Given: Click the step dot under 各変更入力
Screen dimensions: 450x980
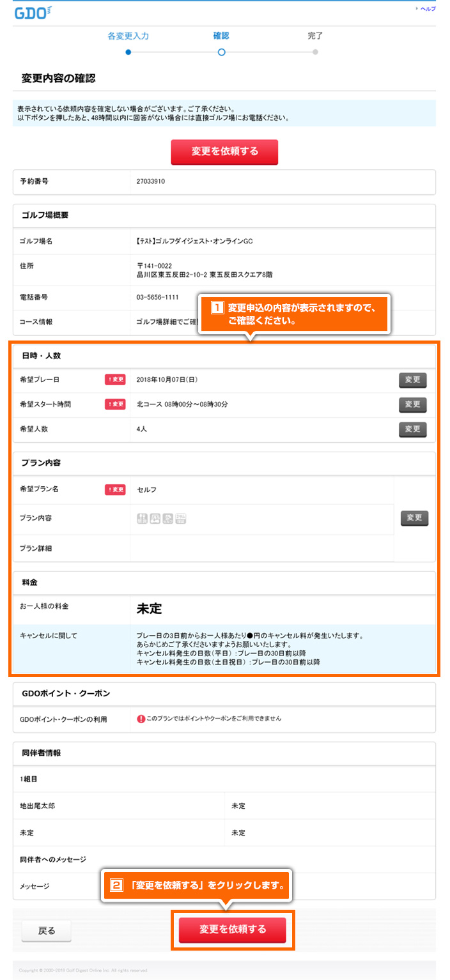Looking at the screenshot, I should click(x=128, y=52).
